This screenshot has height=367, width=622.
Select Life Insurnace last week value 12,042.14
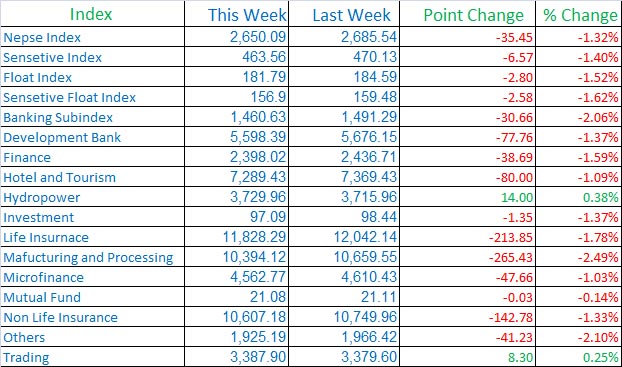(365, 237)
